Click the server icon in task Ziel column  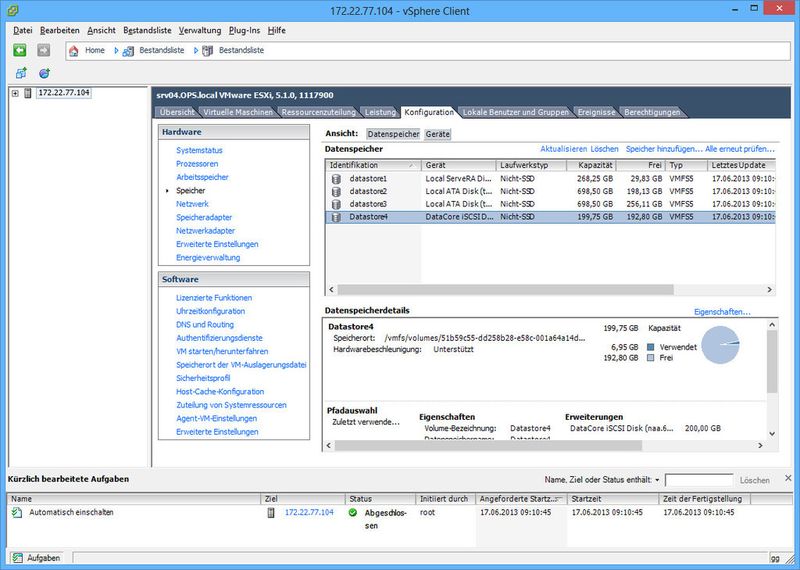(x=271, y=513)
